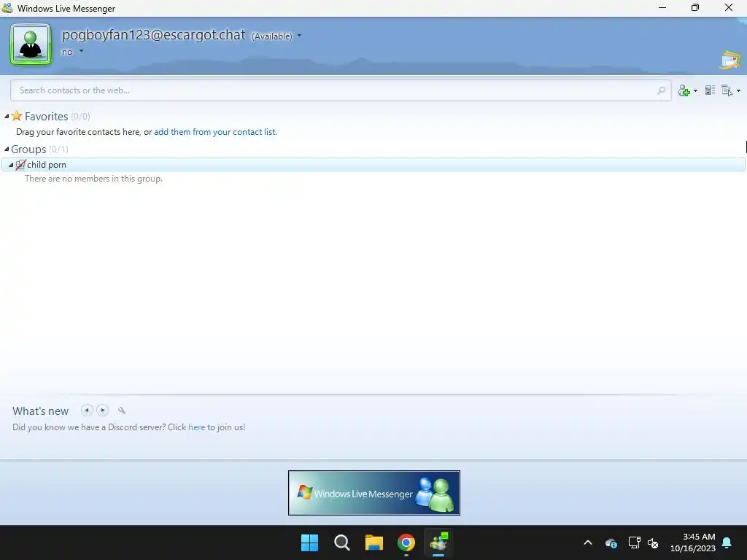The height and width of the screenshot is (560, 747).
Task: Open 'add them from your contact list' link
Action: [215, 132]
